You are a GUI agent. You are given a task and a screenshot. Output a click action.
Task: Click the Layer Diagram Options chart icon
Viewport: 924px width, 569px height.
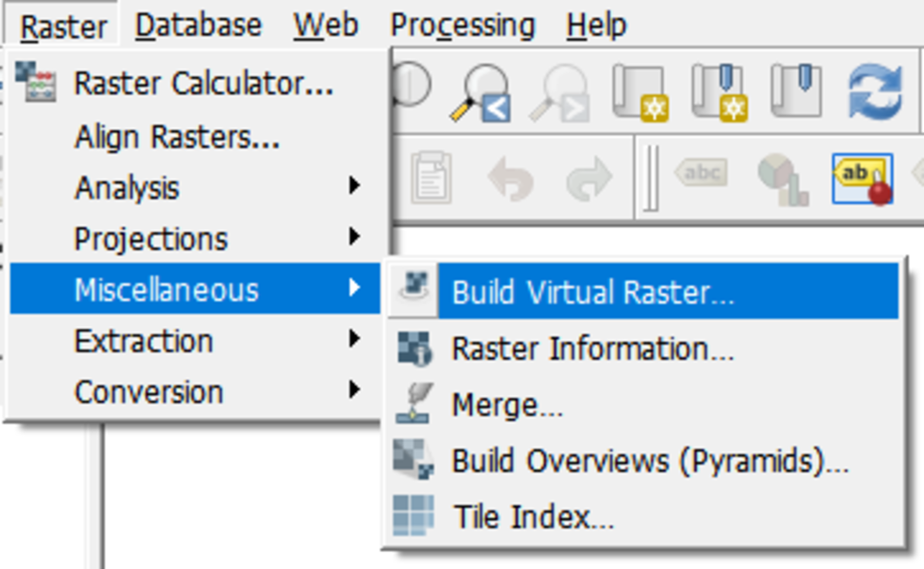pyautogui.click(x=782, y=179)
